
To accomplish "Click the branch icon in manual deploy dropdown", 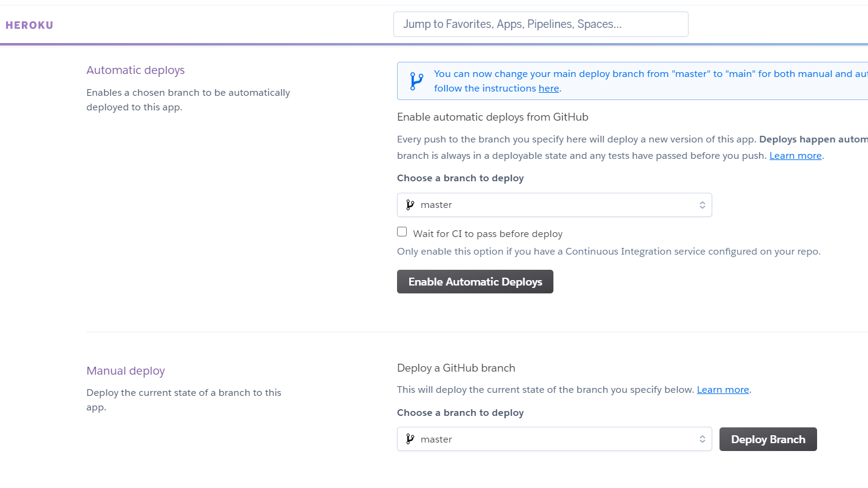I will [x=410, y=440].
